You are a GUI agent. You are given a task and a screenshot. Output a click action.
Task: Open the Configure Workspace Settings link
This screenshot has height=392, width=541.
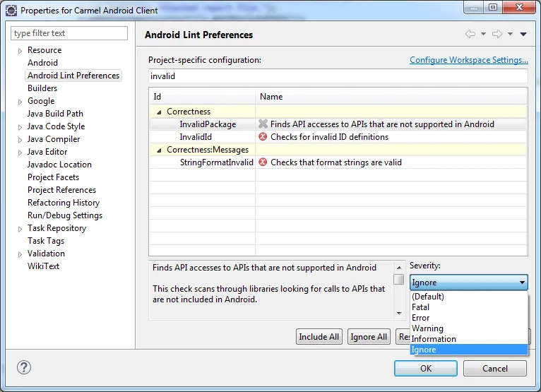pyautogui.click(x=469, y=60)
